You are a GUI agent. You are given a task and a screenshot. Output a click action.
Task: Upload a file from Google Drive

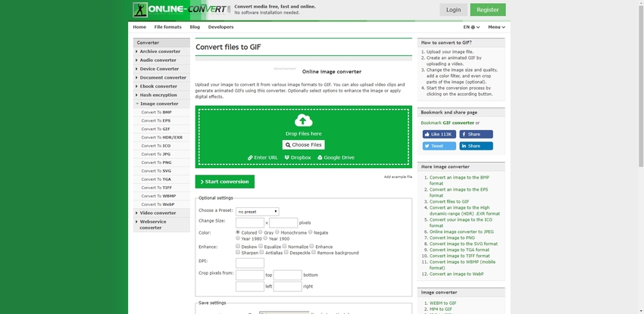(336, 157)
